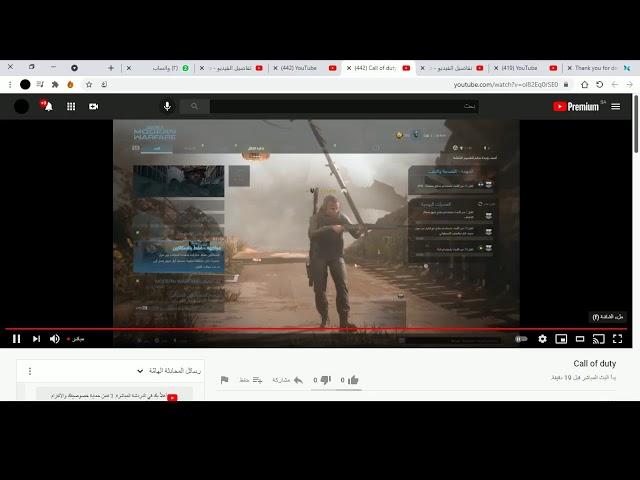
Task: Pause the live video playback
Action: pos(16,339)
